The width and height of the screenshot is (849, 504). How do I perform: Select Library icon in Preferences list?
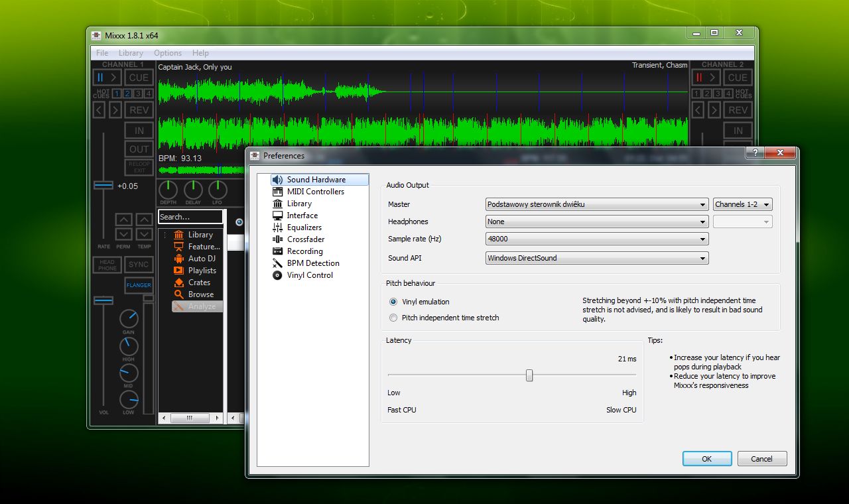[277, 204]
